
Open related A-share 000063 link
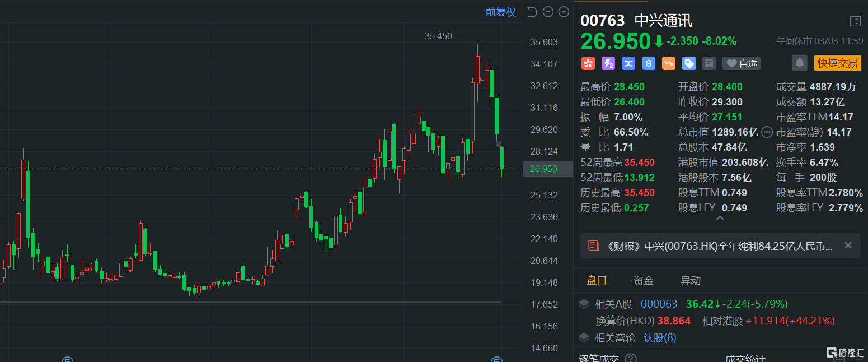(x=659, y=304)
